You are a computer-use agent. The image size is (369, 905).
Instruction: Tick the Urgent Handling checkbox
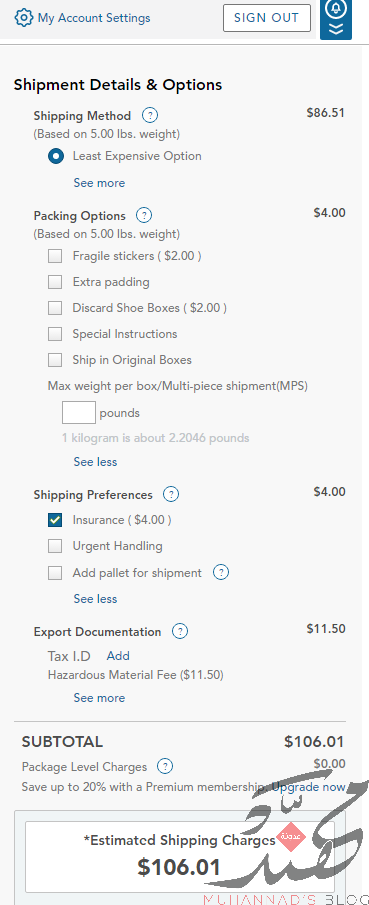pyautogui.click(x=55, y=546)
